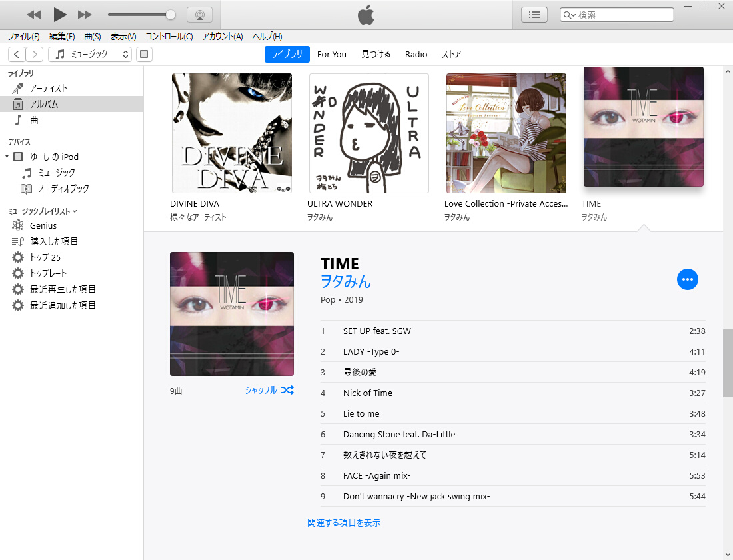Open the トップレート smart playlist
Viewport: 733px width, 560px height.
[48, 273]
